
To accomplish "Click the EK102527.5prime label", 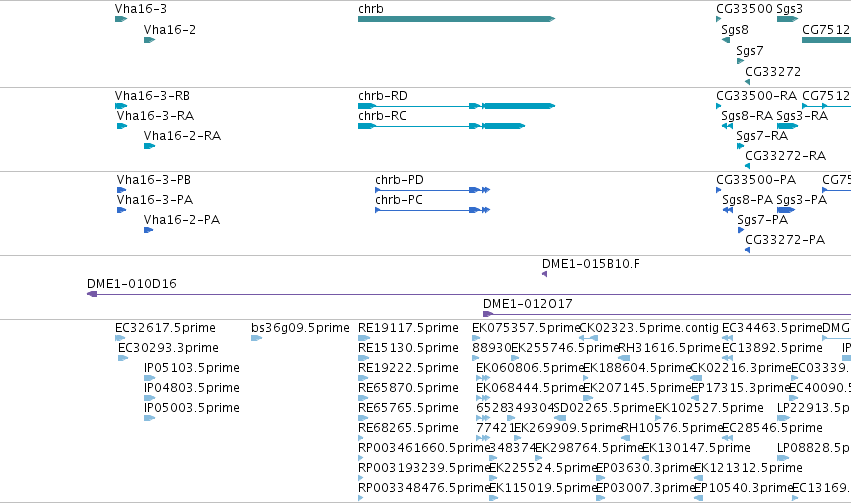I will [x=709, y=408].
